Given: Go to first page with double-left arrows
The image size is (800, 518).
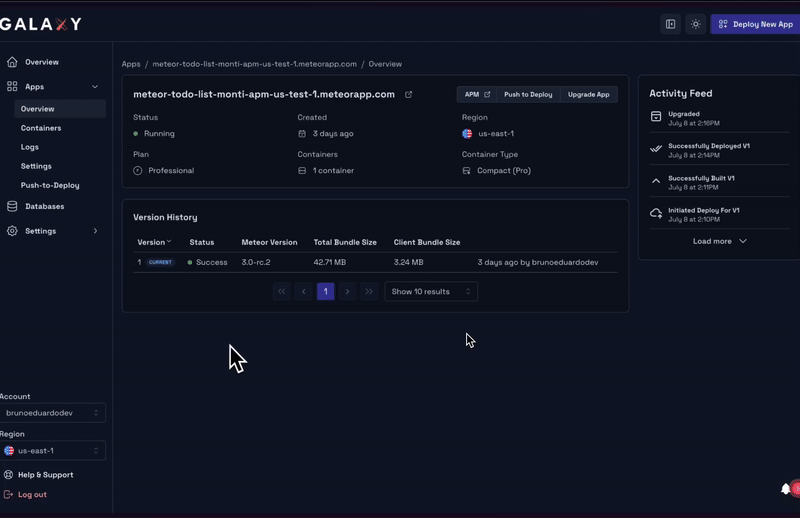Looking at the screenshot, I should (282, 291).
